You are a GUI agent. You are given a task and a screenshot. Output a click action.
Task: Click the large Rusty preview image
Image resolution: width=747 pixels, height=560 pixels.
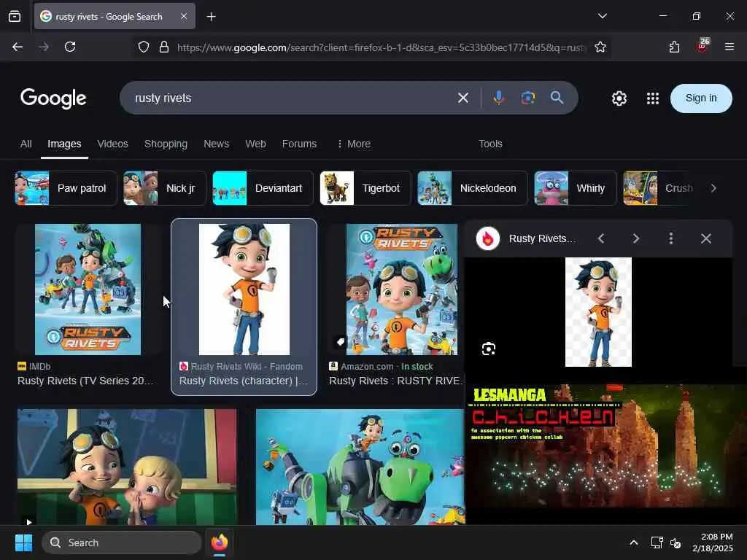click(x=598, y=312)
